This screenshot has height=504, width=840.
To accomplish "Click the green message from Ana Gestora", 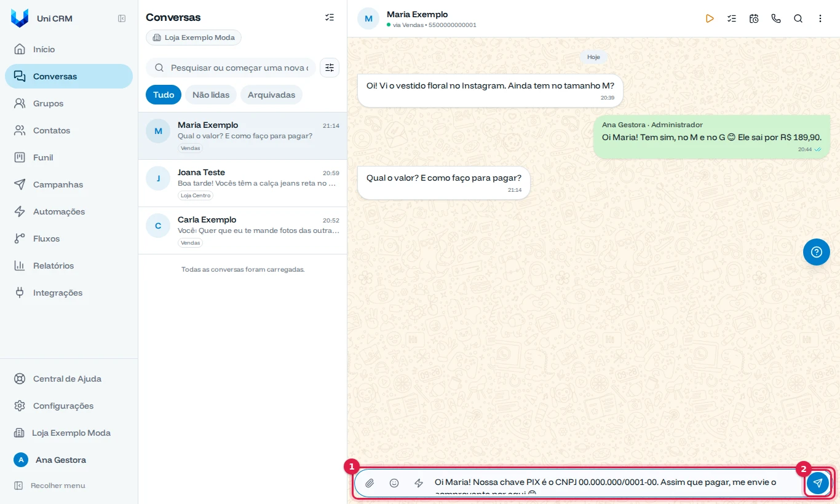I will pyautogui.click(x=711, y=136).
